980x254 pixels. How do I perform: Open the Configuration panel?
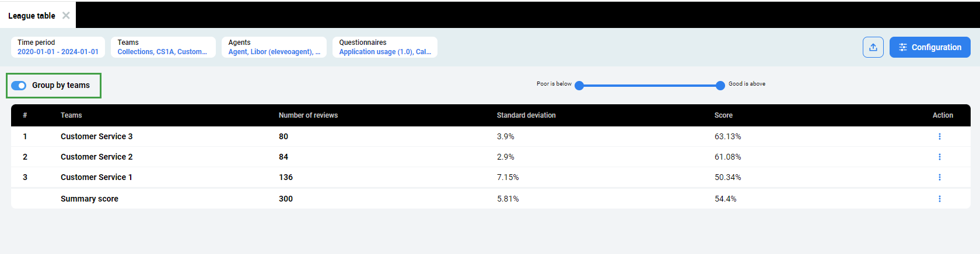click(930, 47)
